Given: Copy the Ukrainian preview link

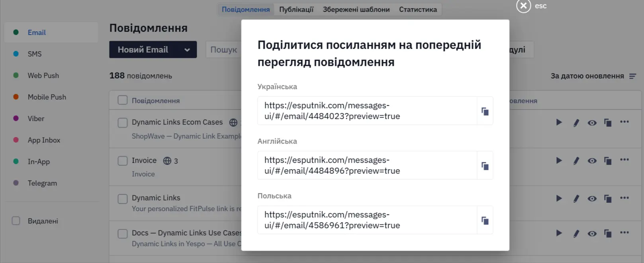Looking at the screenshot, I should [x=485, y=111].
